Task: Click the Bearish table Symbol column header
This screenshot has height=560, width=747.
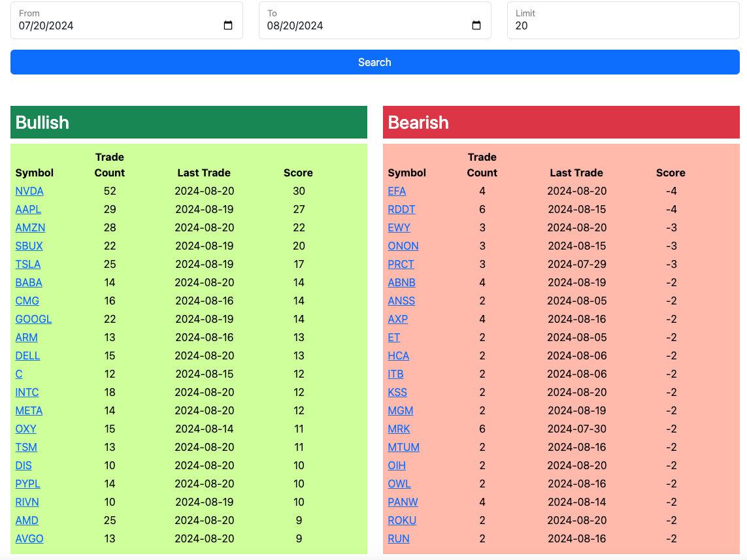Action: pos(407,173)
